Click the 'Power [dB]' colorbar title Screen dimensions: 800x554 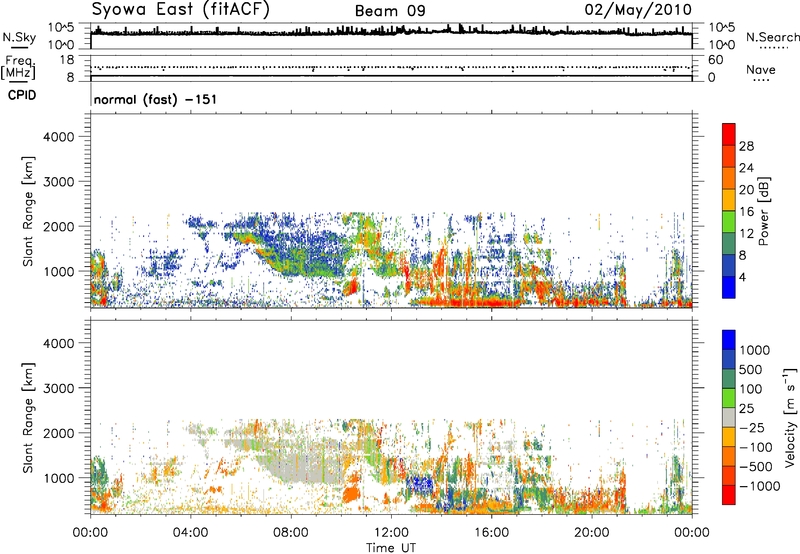[x=763, y=211]
